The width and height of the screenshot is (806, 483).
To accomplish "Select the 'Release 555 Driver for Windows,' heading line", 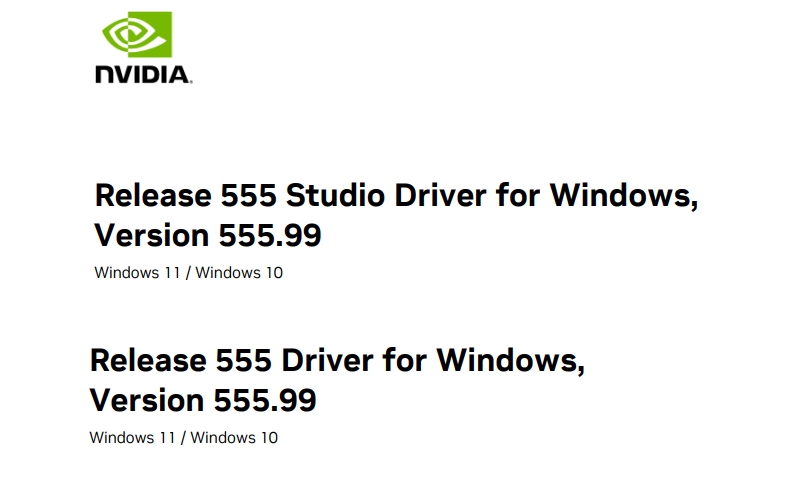I will [x=337, y=360].
